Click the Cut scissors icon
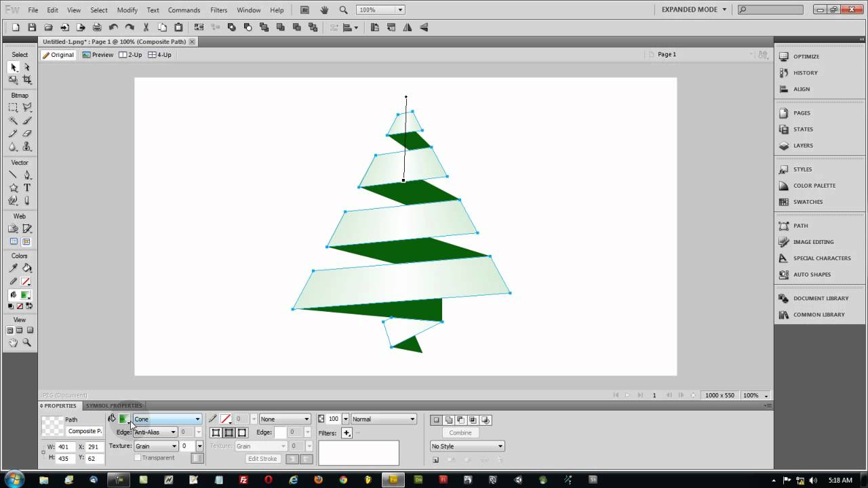This screenshot has width=868, height=488. coord(146,27)
